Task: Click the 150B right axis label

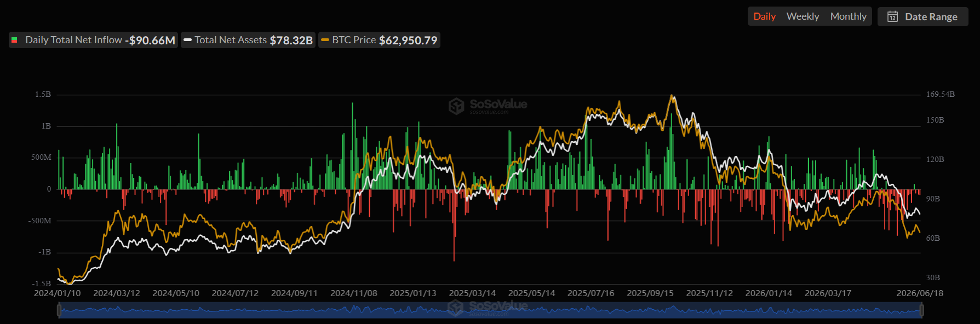Action: [x=935, y=120]
